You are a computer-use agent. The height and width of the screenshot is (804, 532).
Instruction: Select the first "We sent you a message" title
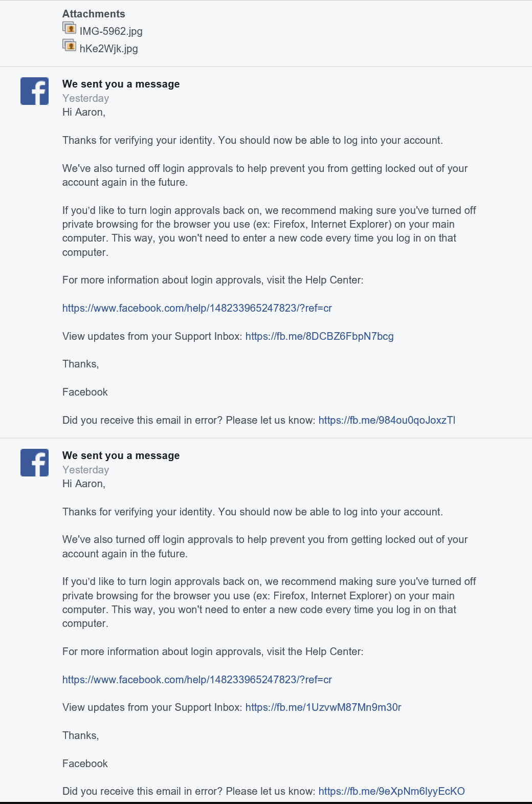121,84
